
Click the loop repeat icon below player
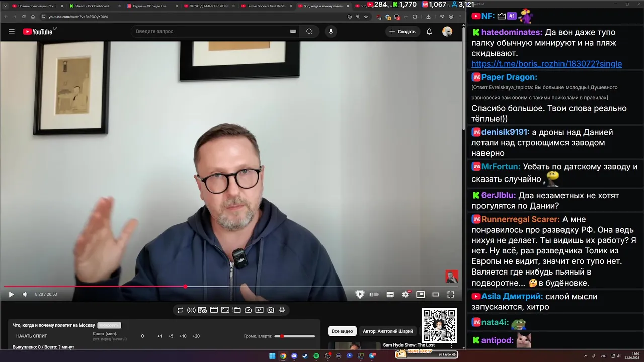(x=180, y=310)
